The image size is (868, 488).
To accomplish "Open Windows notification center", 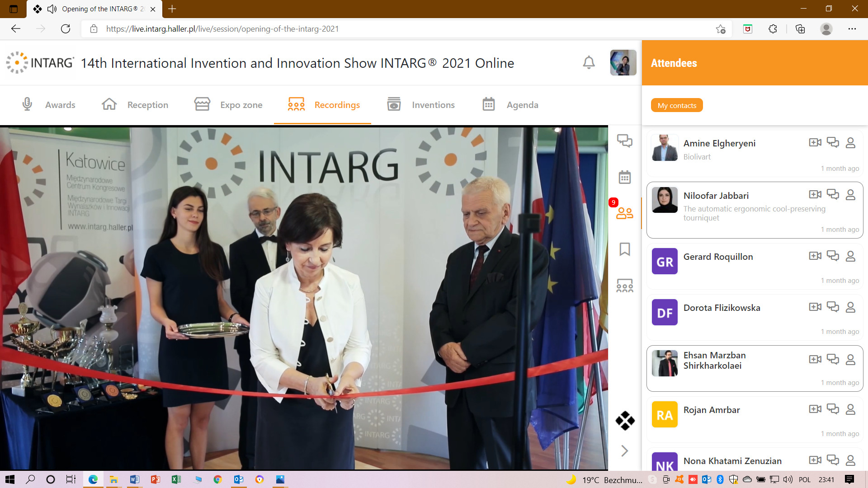I will click(x=849, y=479).
